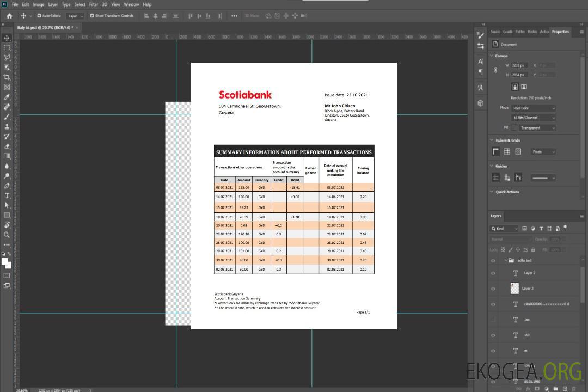Select the Eraser tool
This screenshot has height=392, width=588.
pos(7,146)
